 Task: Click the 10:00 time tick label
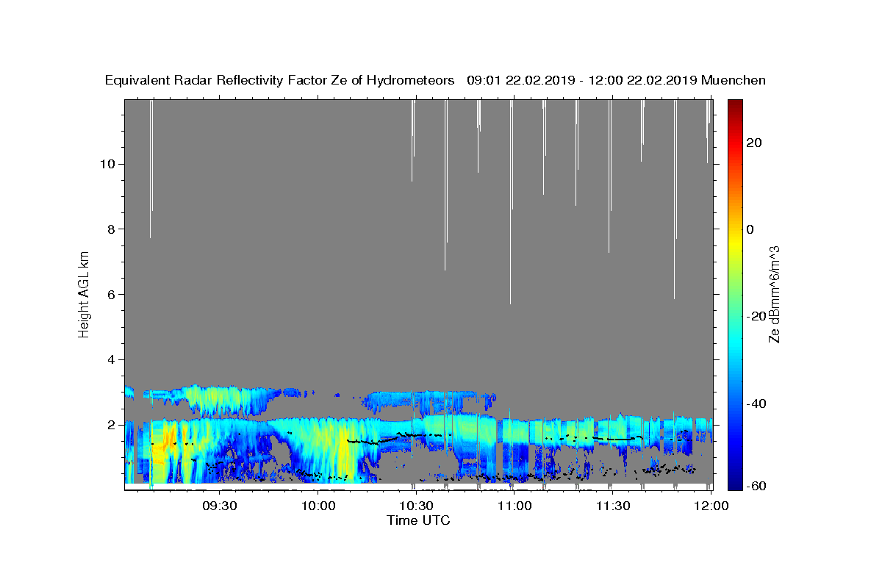pos(318,506)
